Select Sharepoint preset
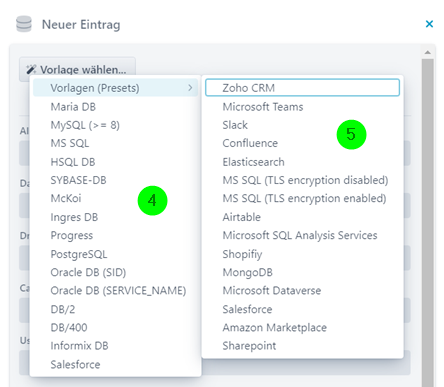444x387 pixels. 302,346
